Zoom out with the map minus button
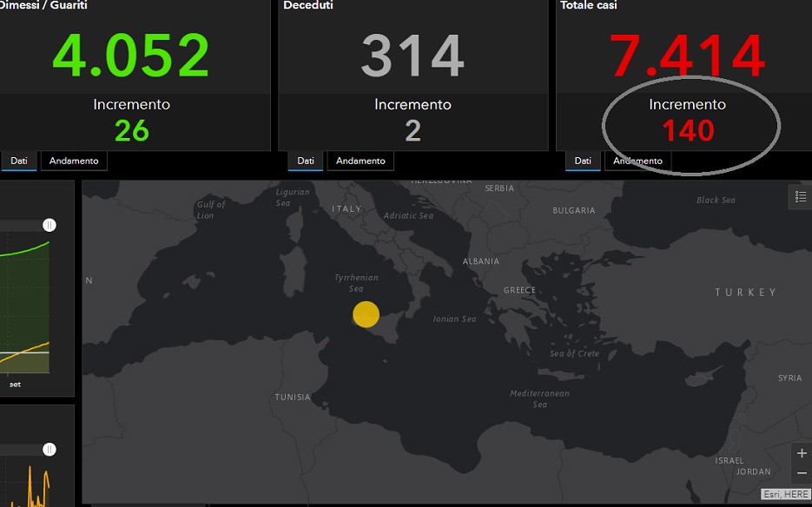This screenshot has height=507, width=812. pyautogui.click(x=801, y=473)
